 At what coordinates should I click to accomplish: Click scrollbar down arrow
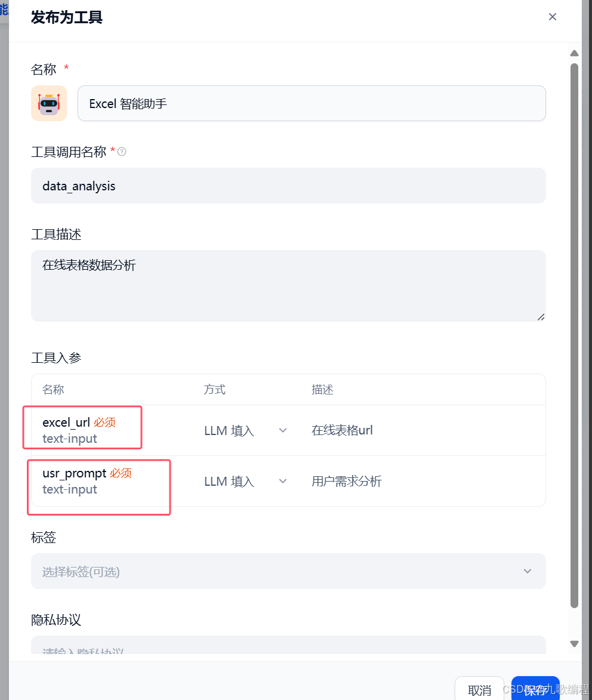click(x=574, y=644)
